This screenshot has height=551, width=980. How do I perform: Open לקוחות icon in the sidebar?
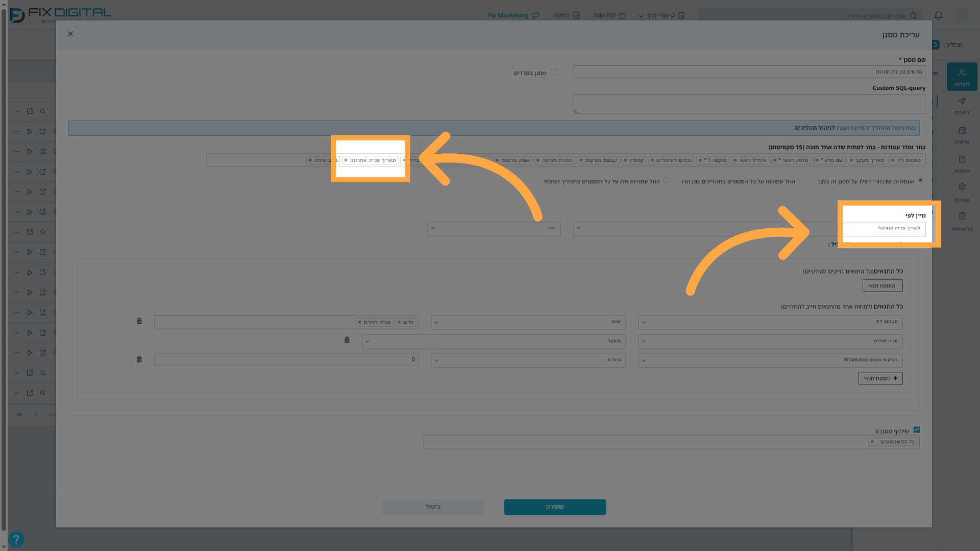coord(962,77)
